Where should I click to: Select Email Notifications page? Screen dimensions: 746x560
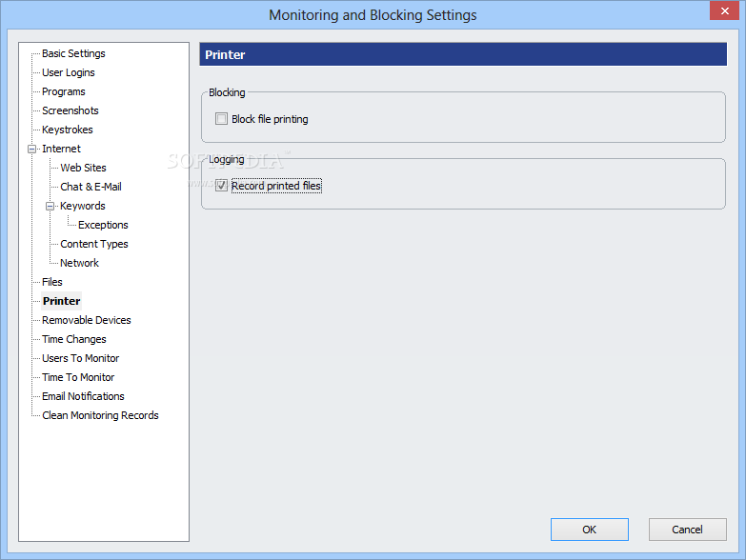point(83,396)
